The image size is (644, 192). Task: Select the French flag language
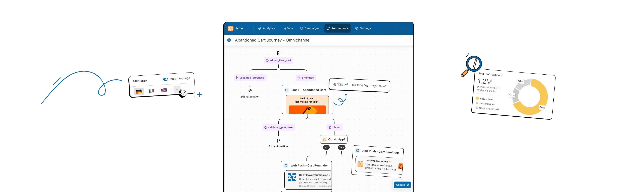[x=151, y=91]
